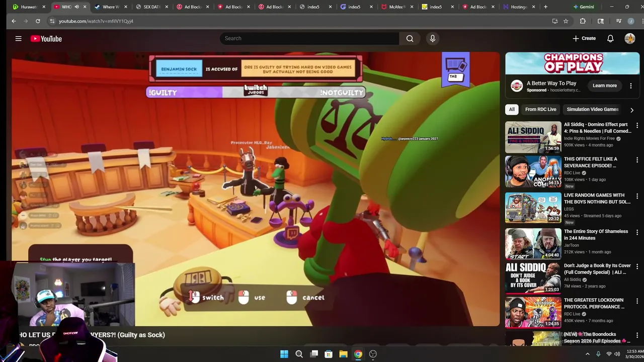Open Don't Judge a Book By Its Cover video
Image resolution: width=644 pixels, height=362 pixels.
[x=533, y=278]
